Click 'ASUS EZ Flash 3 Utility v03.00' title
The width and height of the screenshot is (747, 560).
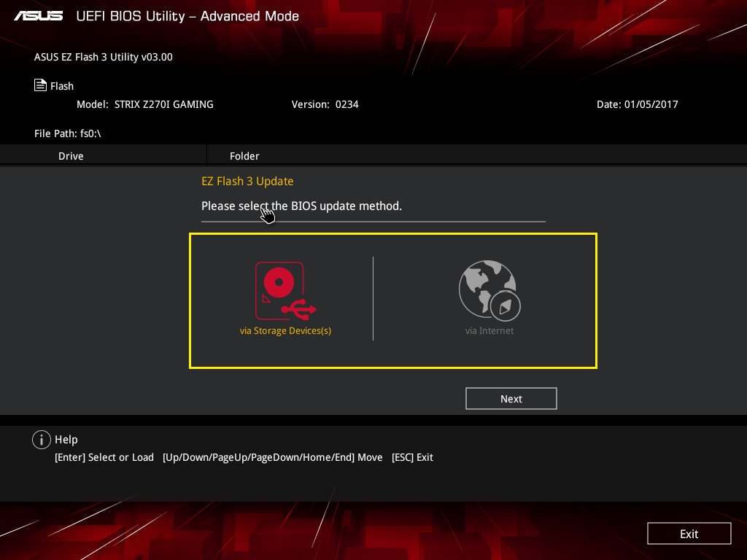104,57
